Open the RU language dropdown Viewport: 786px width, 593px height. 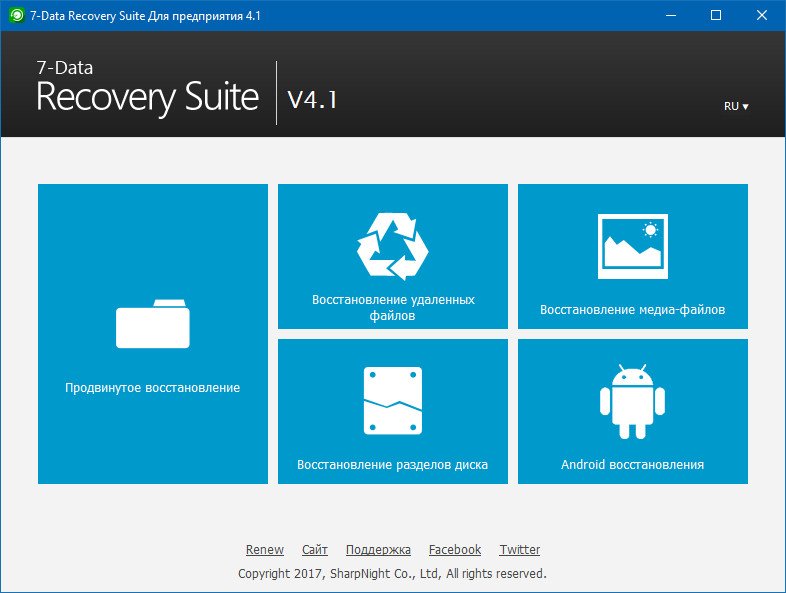pos(736,106)
